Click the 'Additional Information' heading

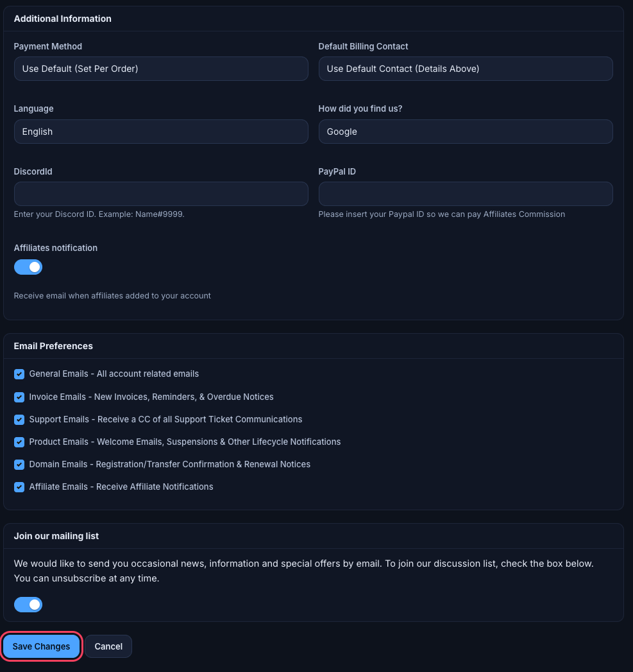[x=62, y=19]
